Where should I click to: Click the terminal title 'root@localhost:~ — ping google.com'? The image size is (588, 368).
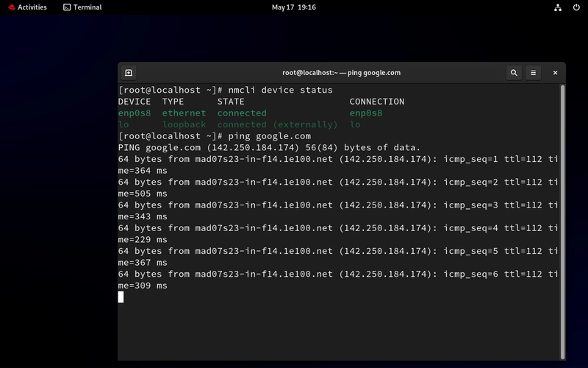point(341,73)
